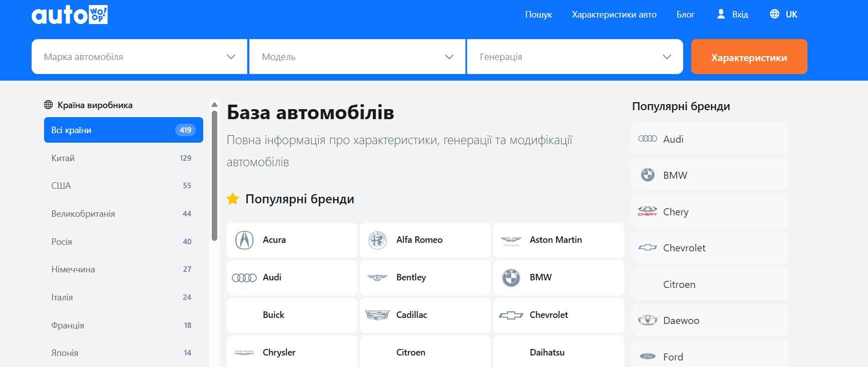
Task: Click the chevron arrow of Марка автомобіля field
Action: (x=231, y=57)
